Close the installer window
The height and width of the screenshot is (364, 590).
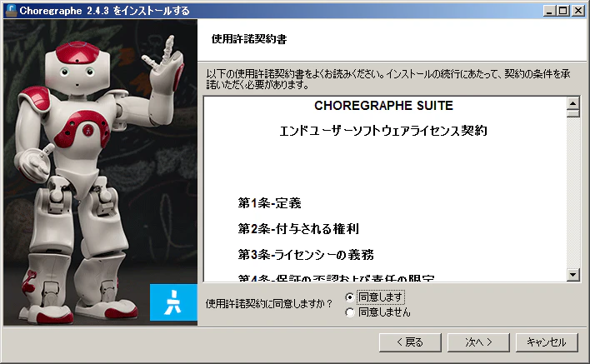click(x=578, y=11)
